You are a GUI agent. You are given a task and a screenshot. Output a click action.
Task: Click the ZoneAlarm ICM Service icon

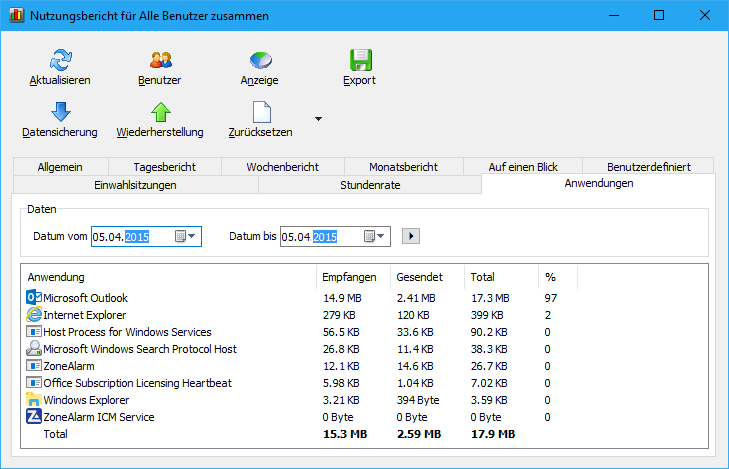pyautogui.click(x=34, y=416)
